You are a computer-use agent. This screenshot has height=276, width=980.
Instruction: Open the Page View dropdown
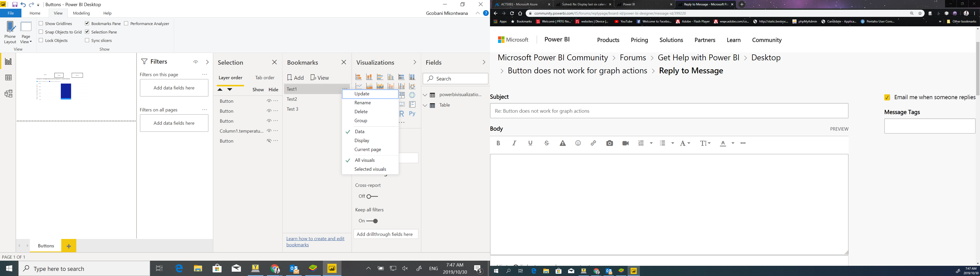click(26, 32)
